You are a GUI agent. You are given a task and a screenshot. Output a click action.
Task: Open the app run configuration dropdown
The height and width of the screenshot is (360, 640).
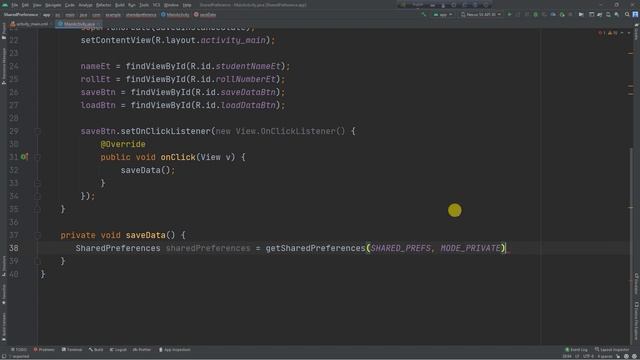point(443,15)
